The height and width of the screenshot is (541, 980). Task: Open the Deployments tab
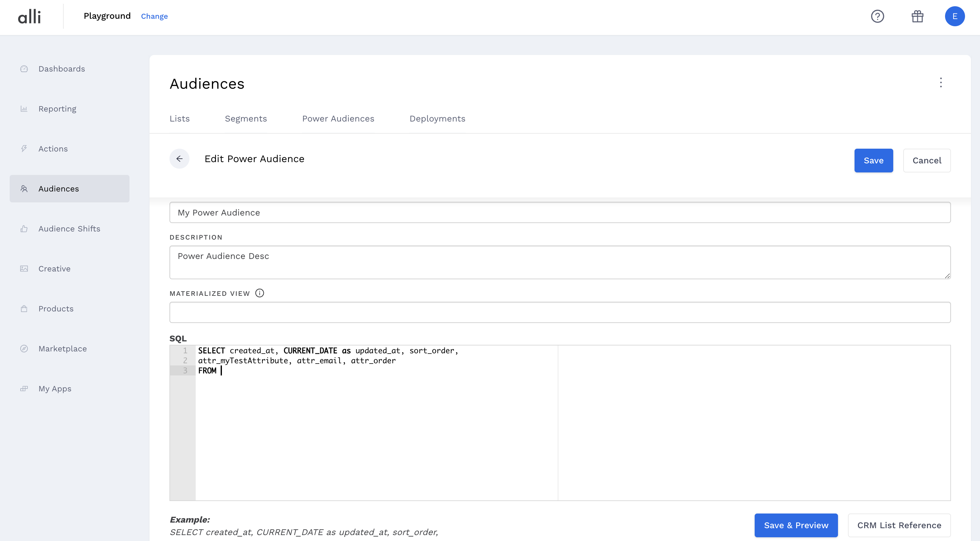pos(437,119)
